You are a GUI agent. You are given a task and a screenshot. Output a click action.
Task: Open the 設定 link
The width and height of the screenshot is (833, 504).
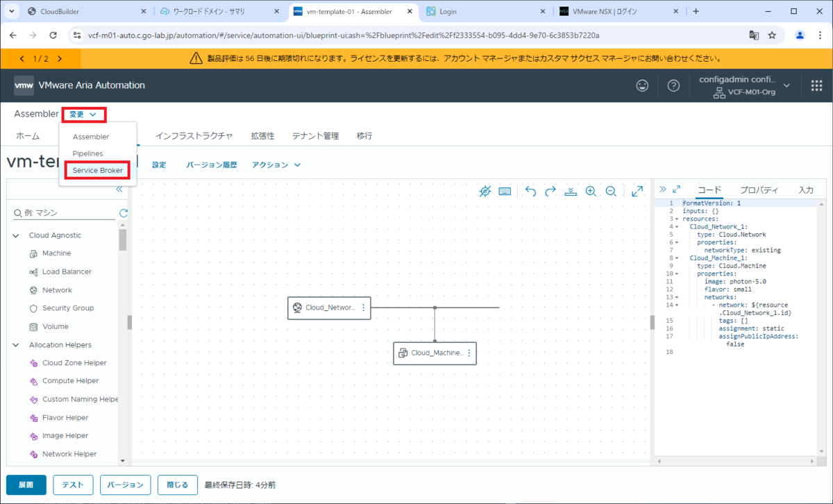[159, 165]
